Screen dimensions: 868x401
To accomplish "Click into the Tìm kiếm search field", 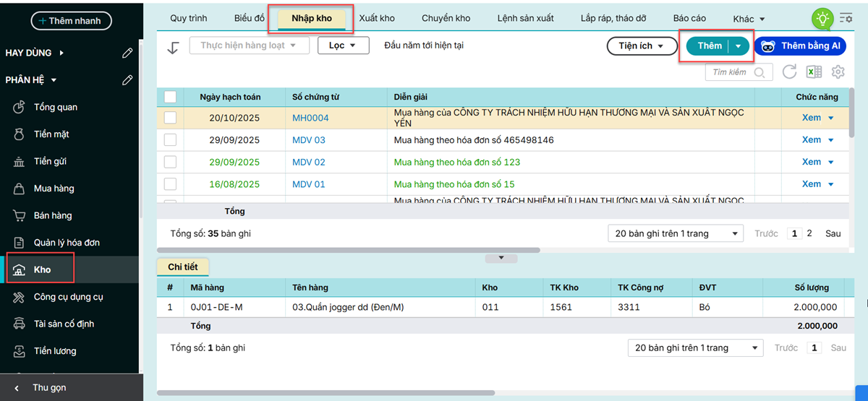I will [x=731, y=72].
